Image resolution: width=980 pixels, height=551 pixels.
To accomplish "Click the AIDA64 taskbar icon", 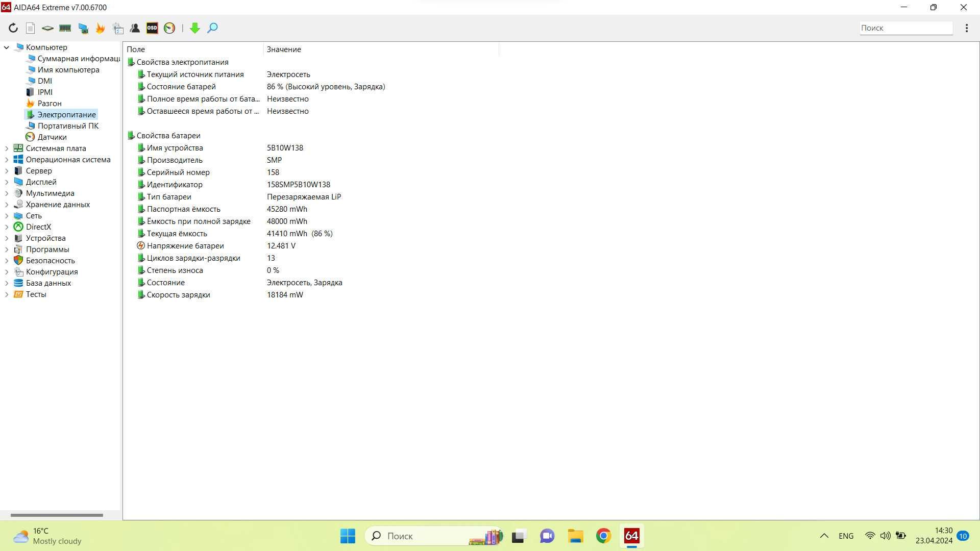I will 631,536.
